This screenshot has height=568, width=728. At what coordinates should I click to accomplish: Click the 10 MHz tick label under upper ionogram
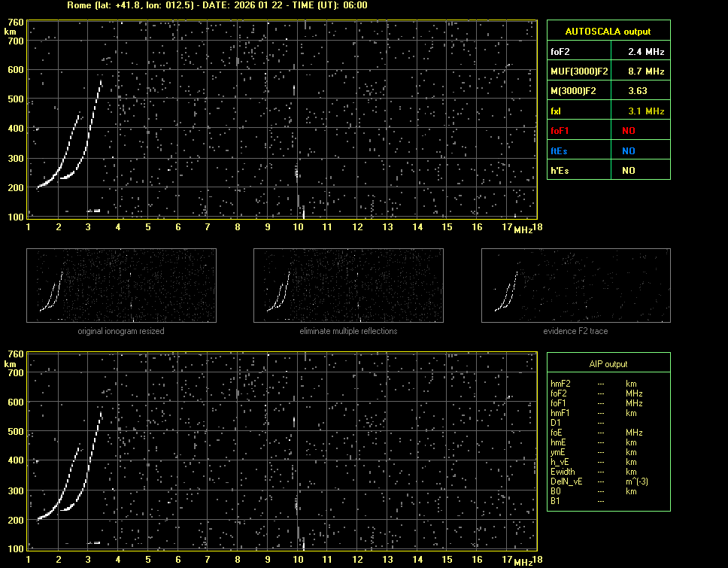point(299,227)
